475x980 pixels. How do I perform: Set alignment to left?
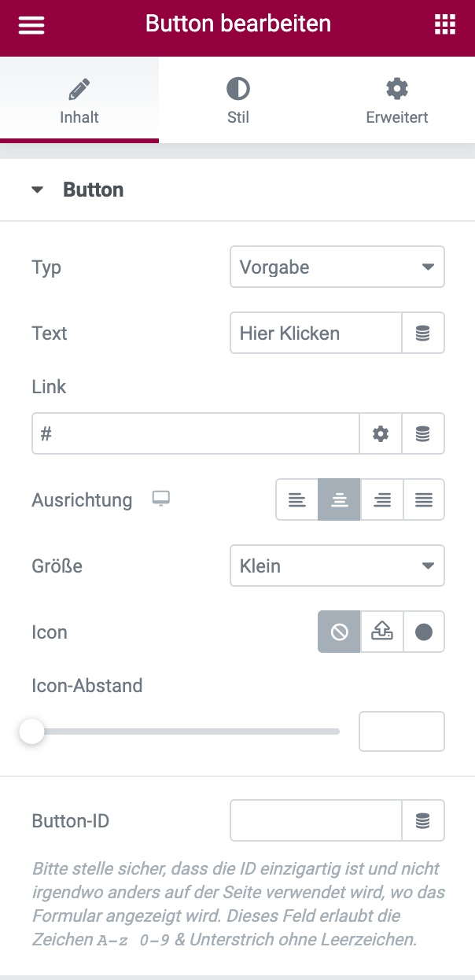point(297,499)
